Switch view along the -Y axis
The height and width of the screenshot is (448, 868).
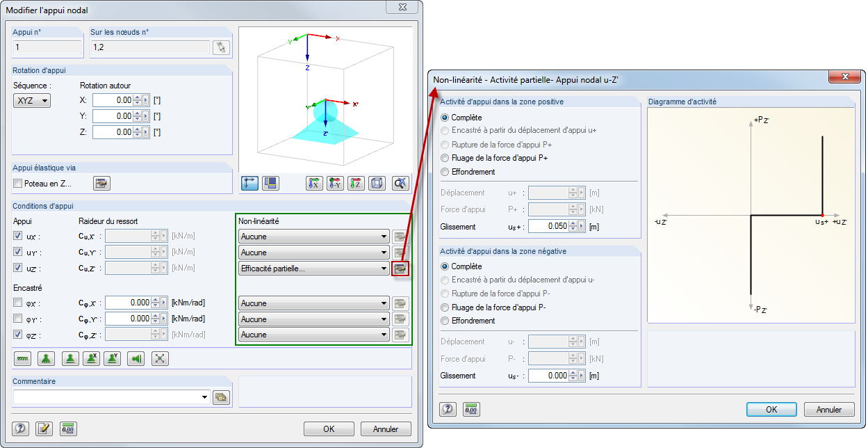click(334, 182)
